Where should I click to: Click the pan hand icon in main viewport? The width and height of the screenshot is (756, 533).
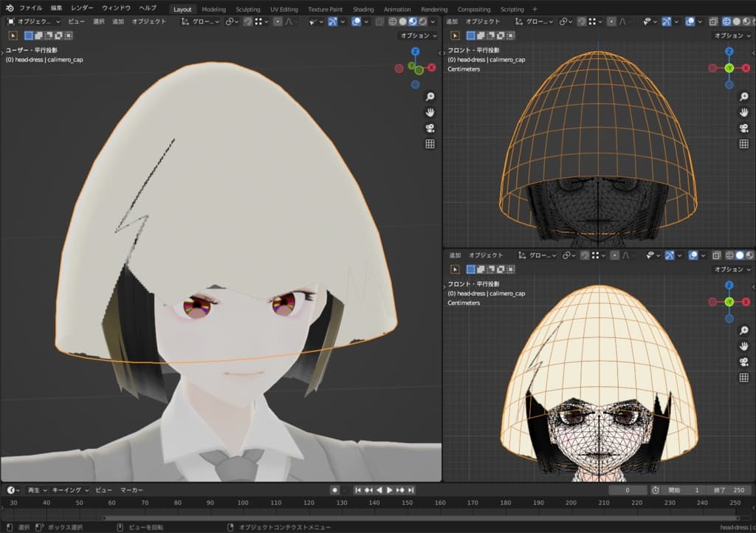[x=430, y=112]
